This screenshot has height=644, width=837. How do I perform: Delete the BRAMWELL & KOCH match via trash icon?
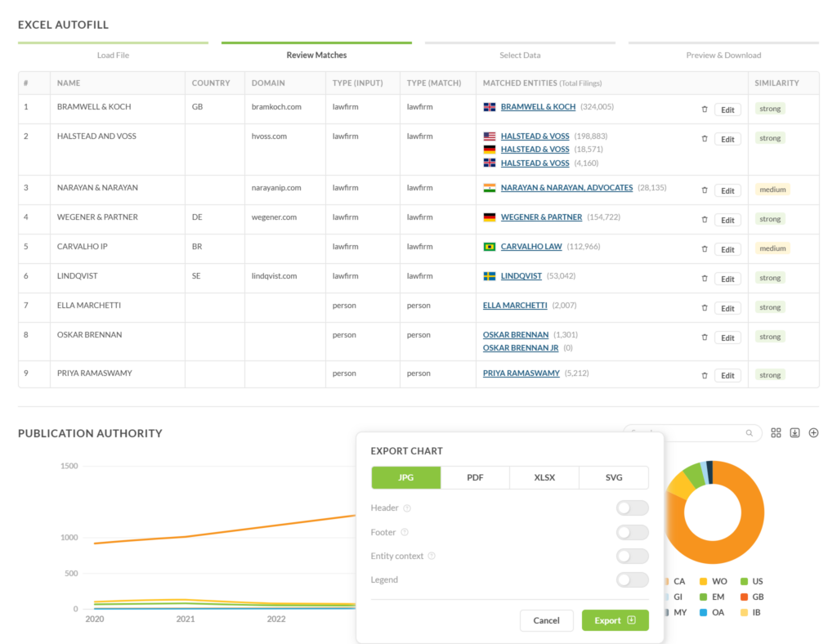click(705, 110)
